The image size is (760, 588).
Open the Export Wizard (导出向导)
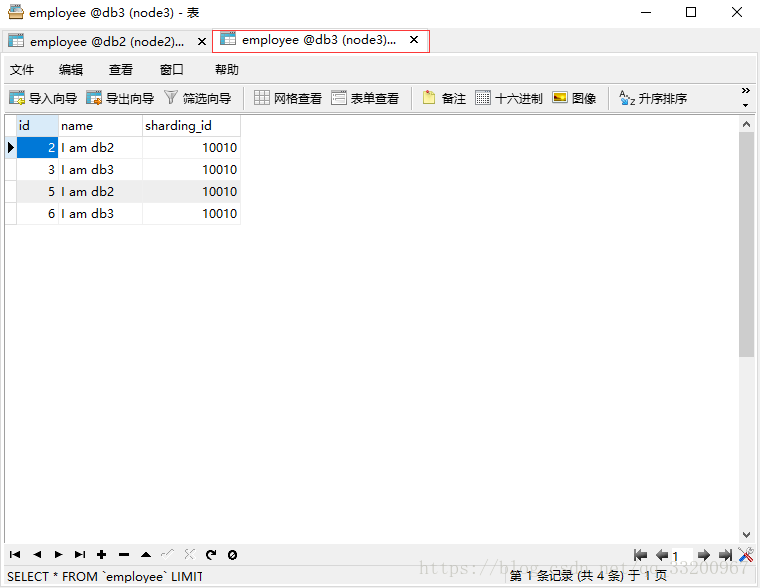point(120,98)
